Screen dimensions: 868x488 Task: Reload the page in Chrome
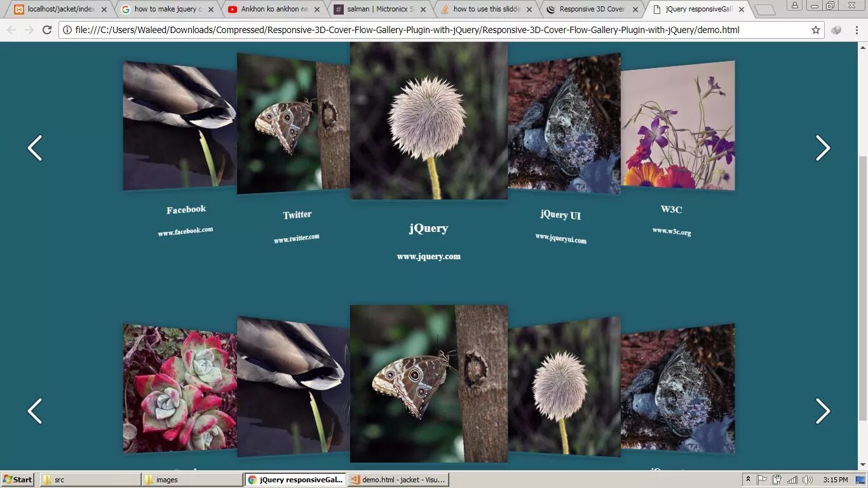[46, 30]
